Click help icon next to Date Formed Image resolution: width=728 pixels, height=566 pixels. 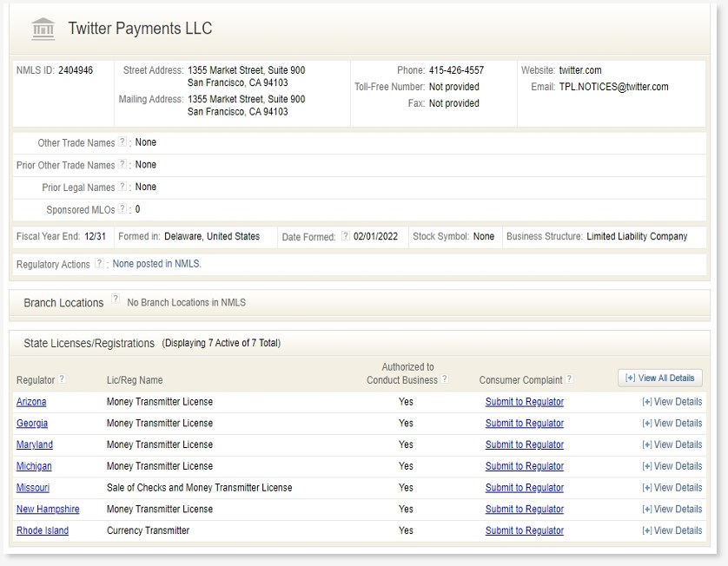click(345, 236)
